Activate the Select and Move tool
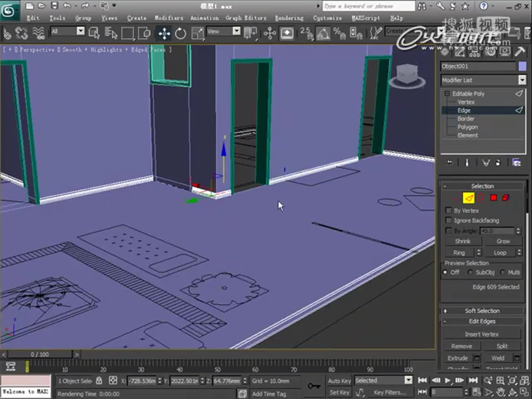 coord(164,33)
